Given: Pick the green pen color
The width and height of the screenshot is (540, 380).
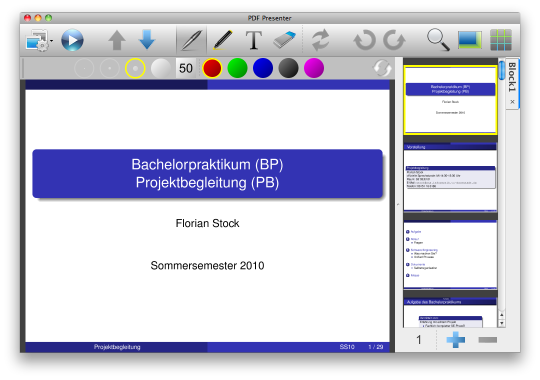Looking at the screenshot, I should (237, 68).
